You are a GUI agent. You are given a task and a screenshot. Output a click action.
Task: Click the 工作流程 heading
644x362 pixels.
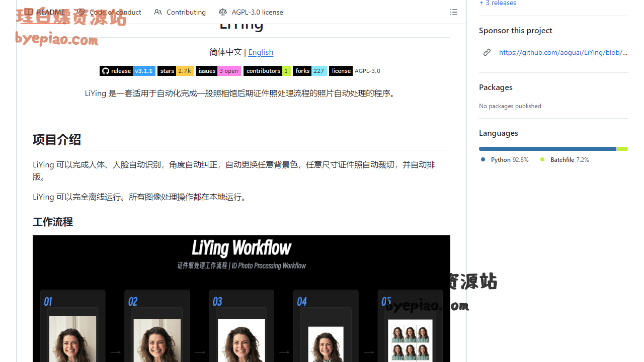click(x=53, y=222)
